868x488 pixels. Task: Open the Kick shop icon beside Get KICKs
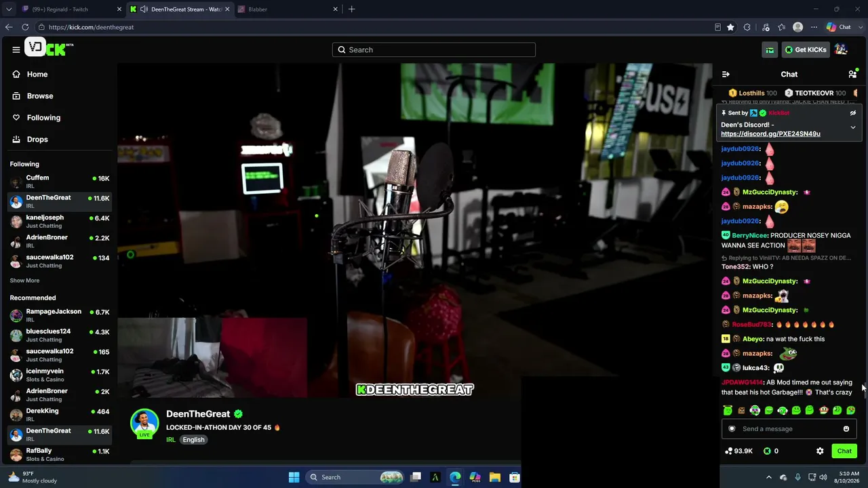[x=770, y=49]
